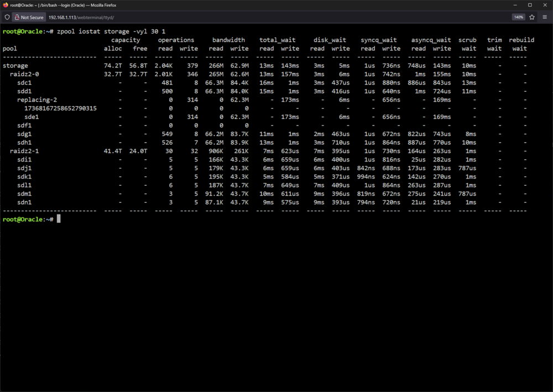Click the 'sde1' device name
Viewport: 553px width, 392px height.
click(x=32, y=117)
